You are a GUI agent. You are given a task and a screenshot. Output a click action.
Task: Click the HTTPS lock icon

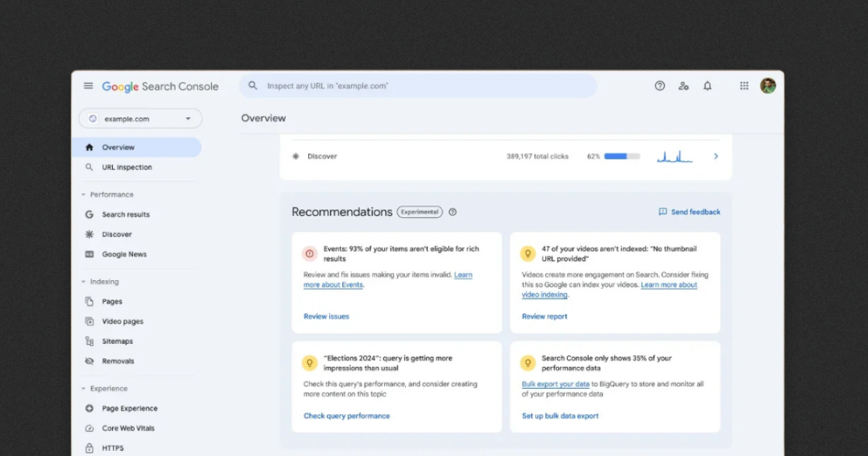pos(90,448)
